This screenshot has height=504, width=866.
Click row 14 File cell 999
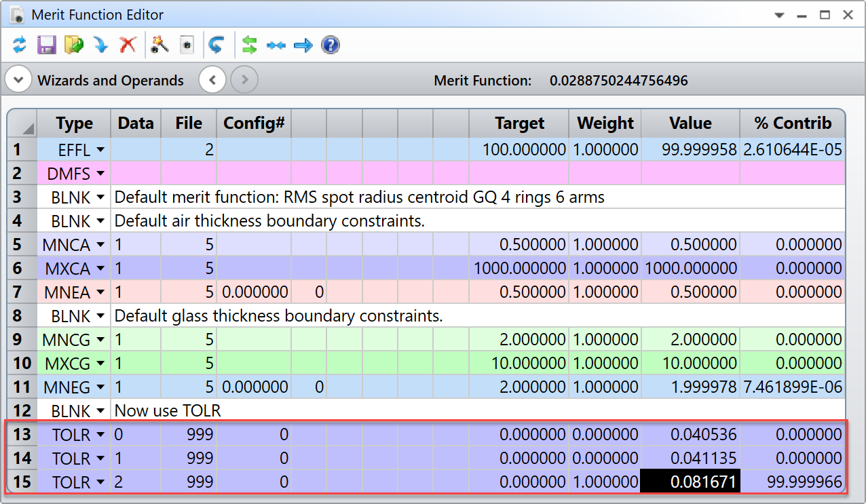click(189, 459)
